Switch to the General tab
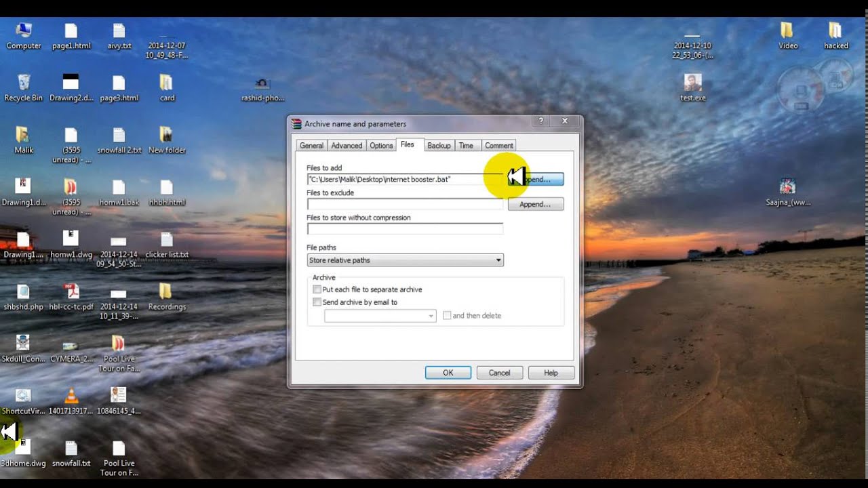This screenshot has width=868, height=488. pyautogui.click(x=311, y=146)
